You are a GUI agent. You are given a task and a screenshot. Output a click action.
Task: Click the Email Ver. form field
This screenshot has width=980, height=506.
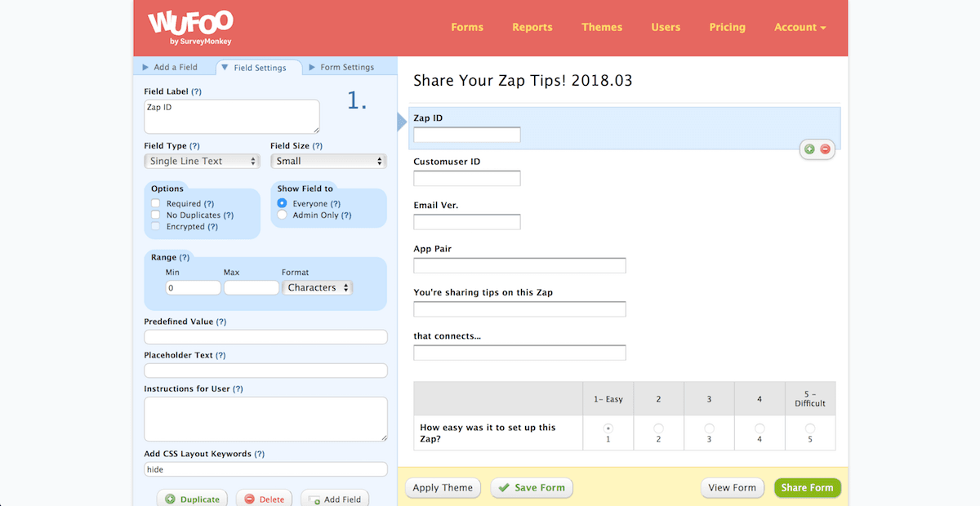point(467,222)
